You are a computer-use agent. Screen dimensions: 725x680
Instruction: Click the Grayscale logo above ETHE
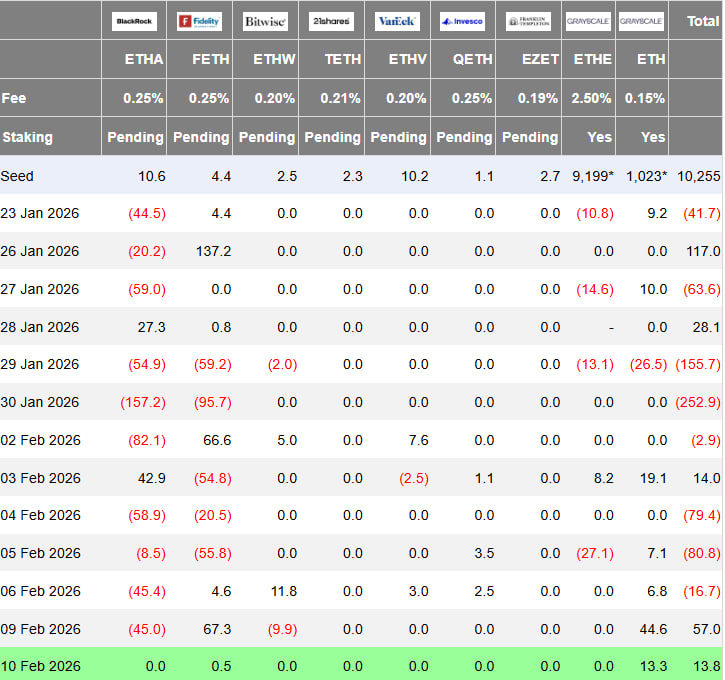(588, 21)
